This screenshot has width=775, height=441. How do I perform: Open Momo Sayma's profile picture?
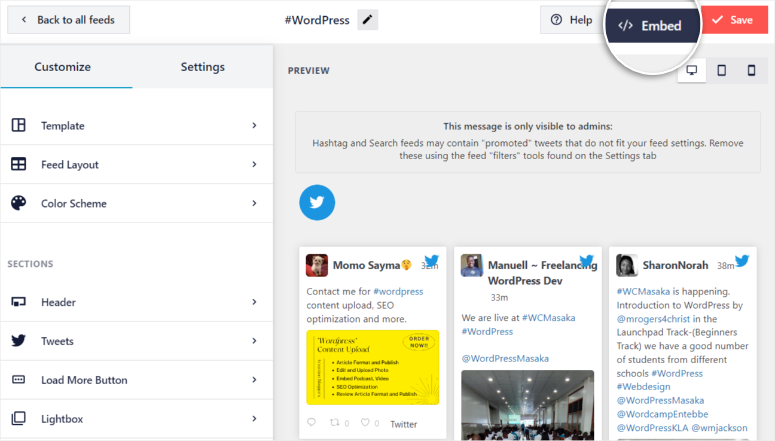(x=317, y=265)
